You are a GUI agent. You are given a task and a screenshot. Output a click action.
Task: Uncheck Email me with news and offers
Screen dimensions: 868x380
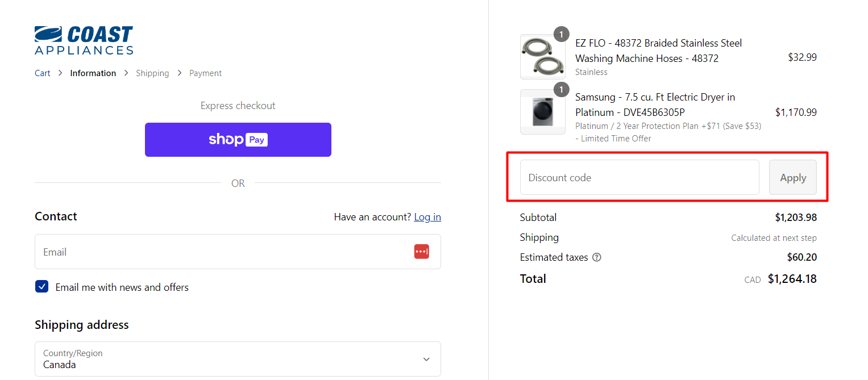pyautogui.click(x=42, y=287)
